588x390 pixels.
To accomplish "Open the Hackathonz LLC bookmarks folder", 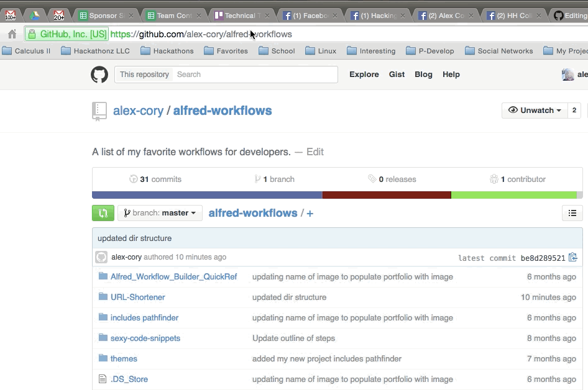I will pyautogui.click(x=95, y=51).
